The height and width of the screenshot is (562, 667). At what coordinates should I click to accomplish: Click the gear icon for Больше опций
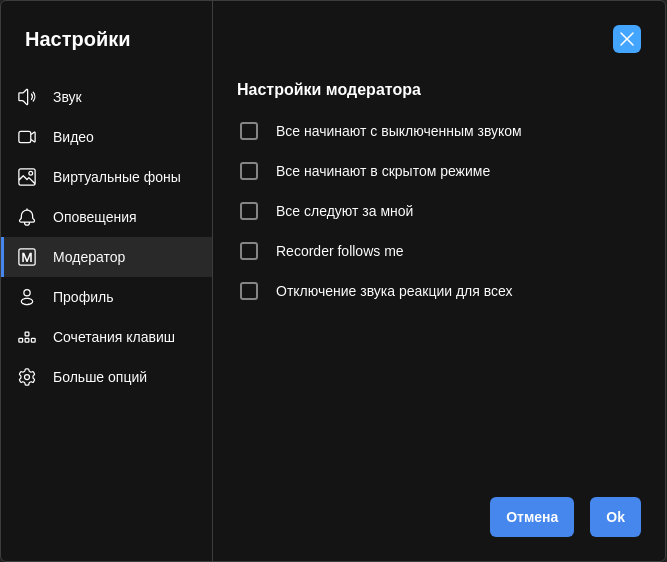coord(27,377)
